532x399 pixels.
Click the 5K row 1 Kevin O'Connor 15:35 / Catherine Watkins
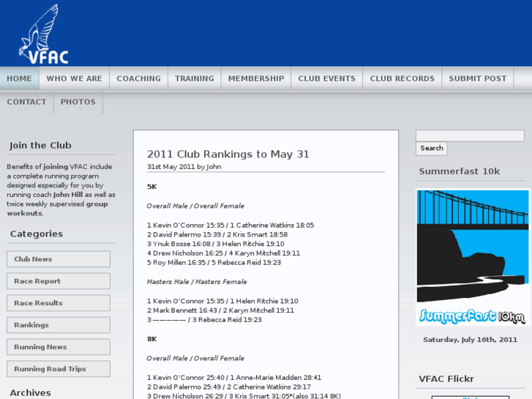coord(231,225)
